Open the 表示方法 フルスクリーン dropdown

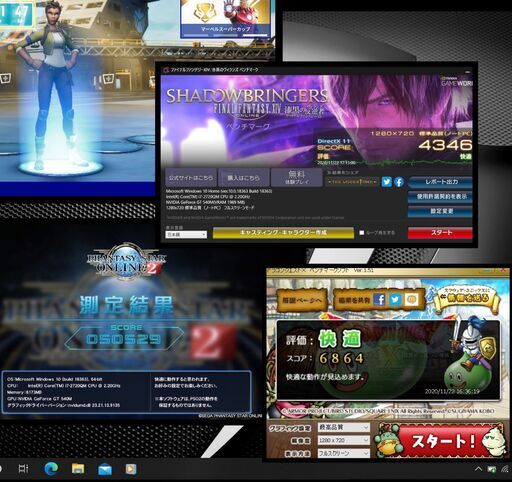click(343, 453)
